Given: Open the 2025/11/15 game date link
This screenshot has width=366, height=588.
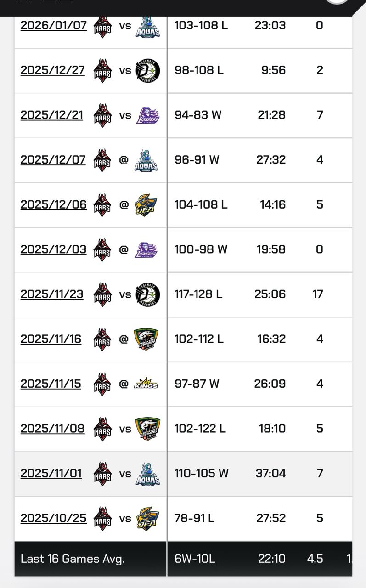Looking at the screenshot, I should pos(51,384).
